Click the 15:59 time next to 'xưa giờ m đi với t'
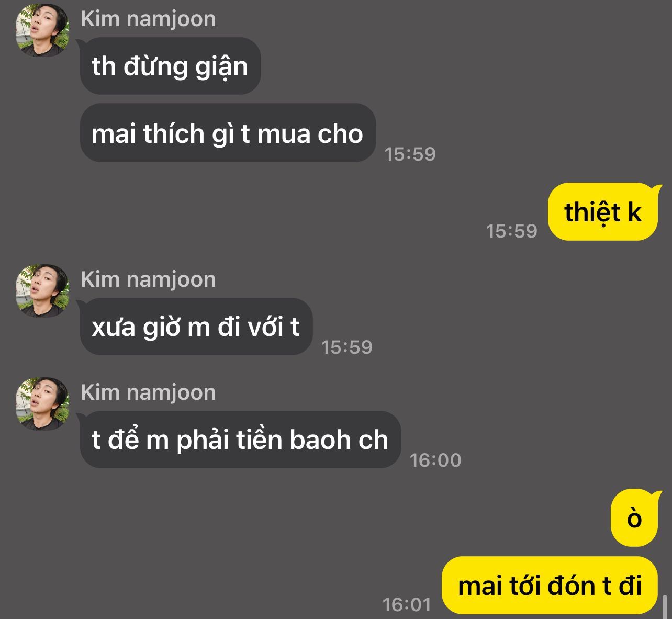The height and width of the screenshot is (619, 672). [x=346, y=347]
